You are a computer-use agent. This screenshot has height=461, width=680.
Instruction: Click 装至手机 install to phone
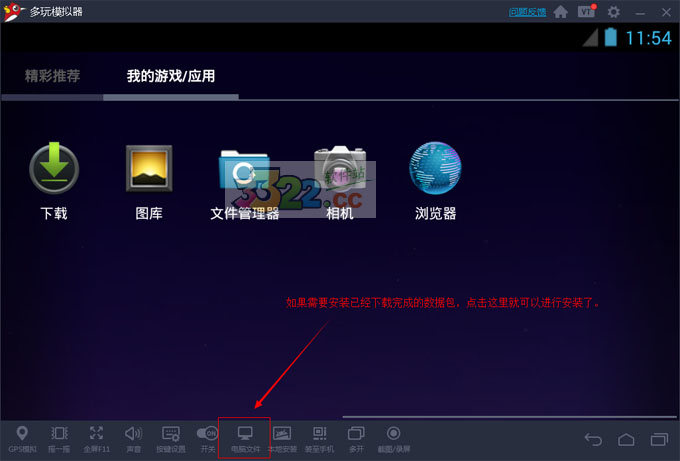pyautogui.click(x=320, y=439)
